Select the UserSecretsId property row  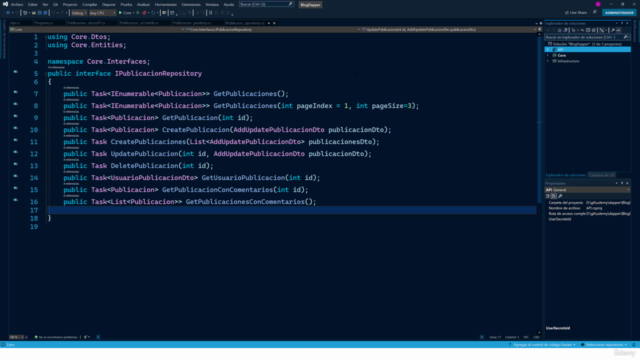(x=588, y=219)
